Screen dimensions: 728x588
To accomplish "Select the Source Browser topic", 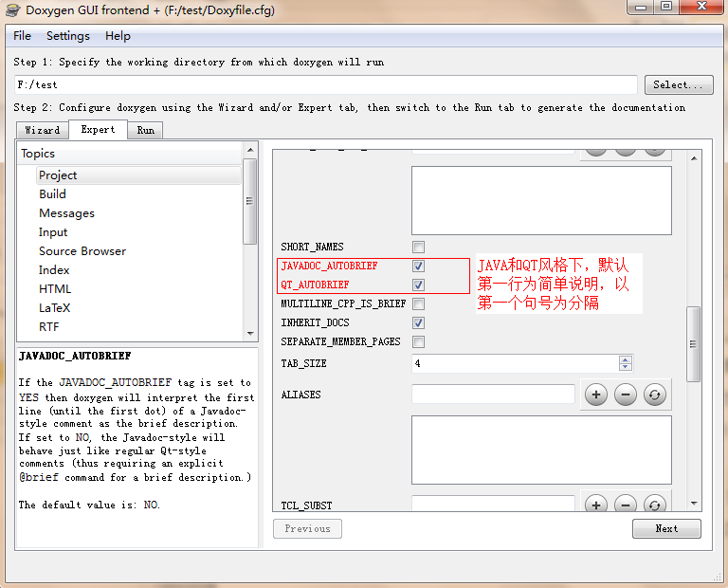I will point(82,251).
